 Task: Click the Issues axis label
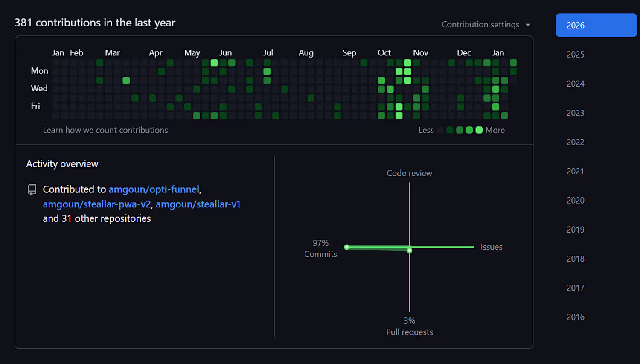pyautogui.click(x=491, y=247)
